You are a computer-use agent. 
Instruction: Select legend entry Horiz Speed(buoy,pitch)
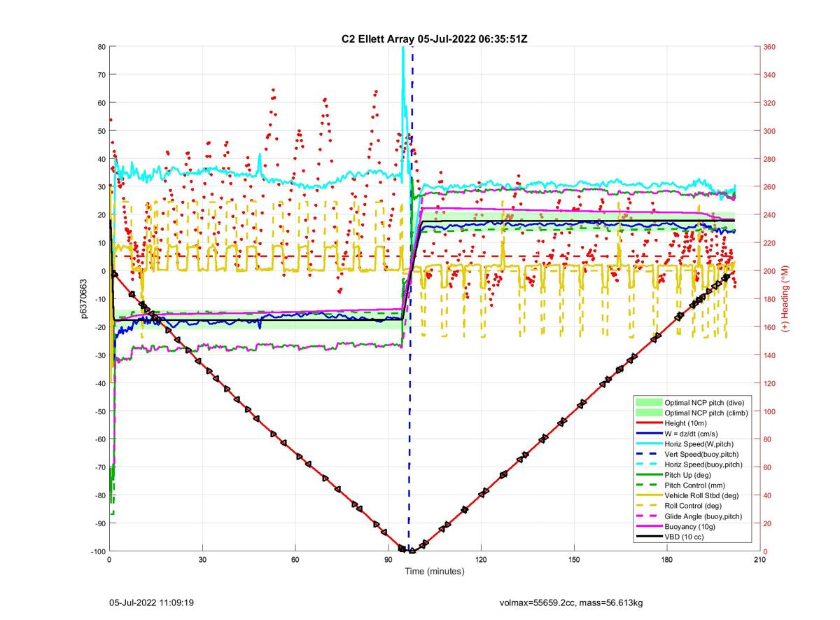pyautogui.click(x=703, y=464)
